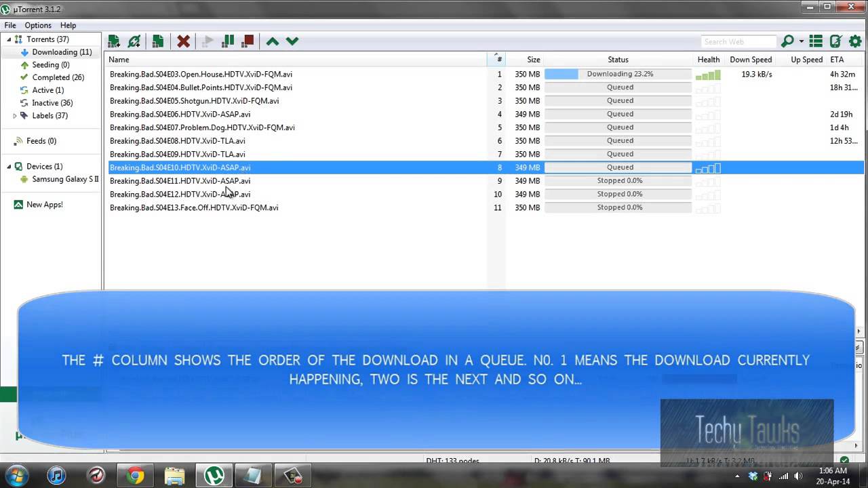The height and width of the screenshot is (488, 868).
Task: Expand the Labels (37) tree node
Action: click(15, 116)
